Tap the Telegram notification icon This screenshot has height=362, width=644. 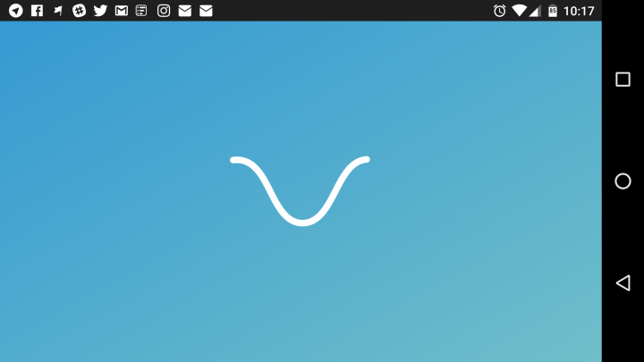click(x=16, y=11)
